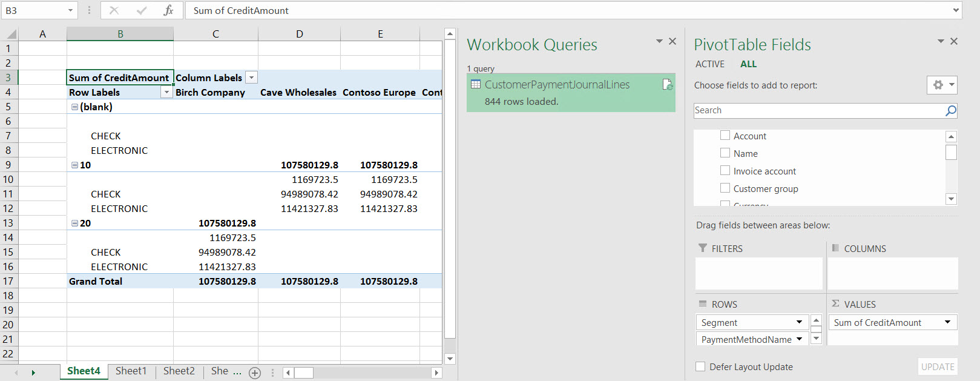
Task: Select the CustomerPaymentJournalLines query
Action: coord(557,85)
